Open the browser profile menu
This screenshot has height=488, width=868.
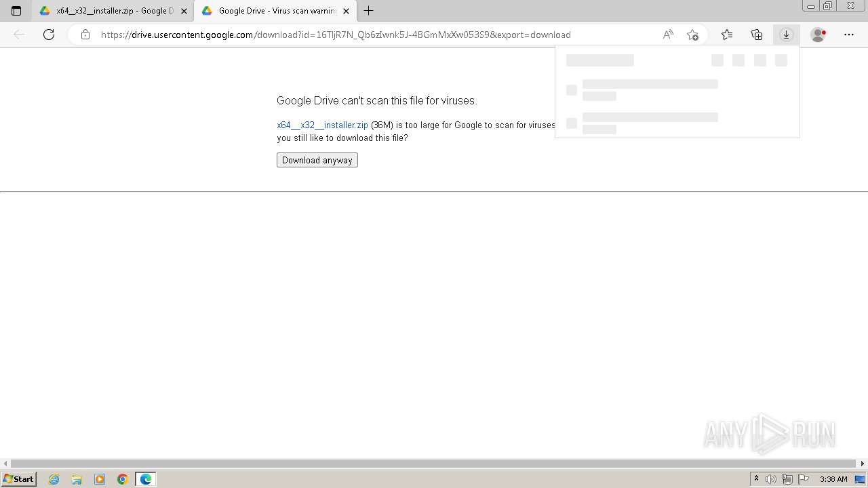[818, 35]
